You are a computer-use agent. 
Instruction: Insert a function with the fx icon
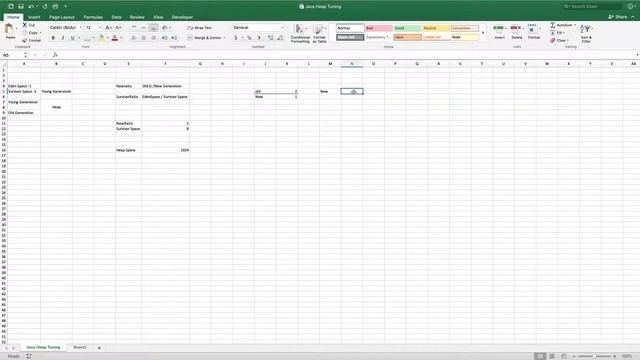pos(55,55)
